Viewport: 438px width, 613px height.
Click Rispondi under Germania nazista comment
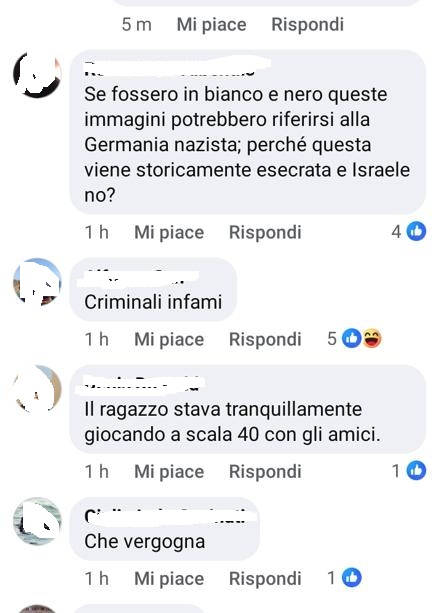click(265, 232)
